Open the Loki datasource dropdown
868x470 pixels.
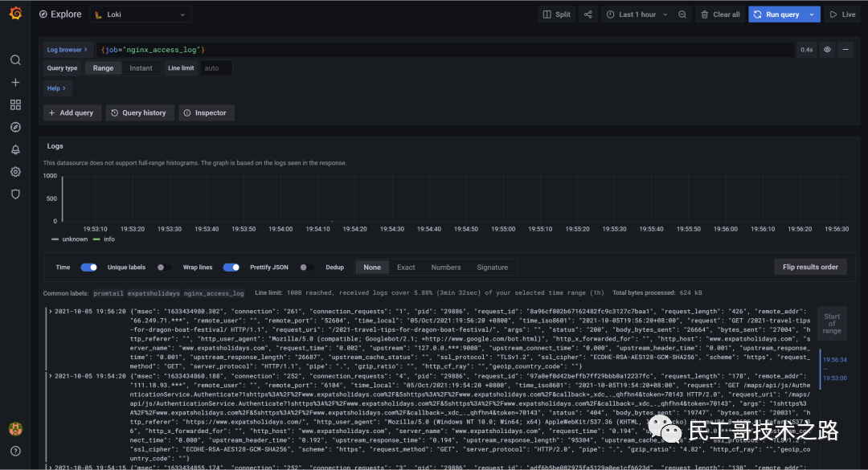point(141,14)
